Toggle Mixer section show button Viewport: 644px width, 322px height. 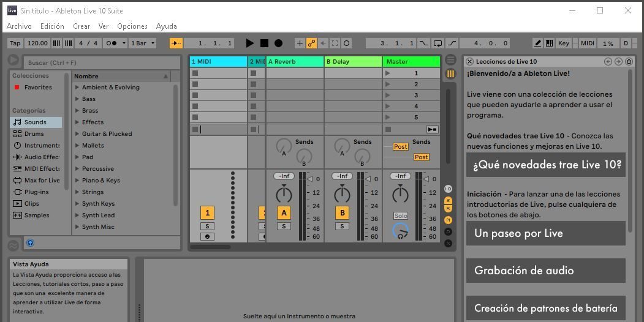(x=448, y=220)
